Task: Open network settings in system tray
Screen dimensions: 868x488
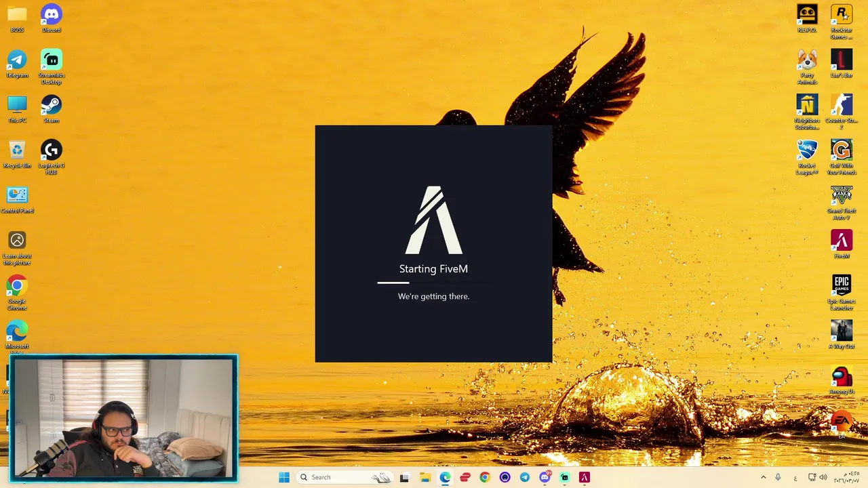Action: (x=812, y=477)
